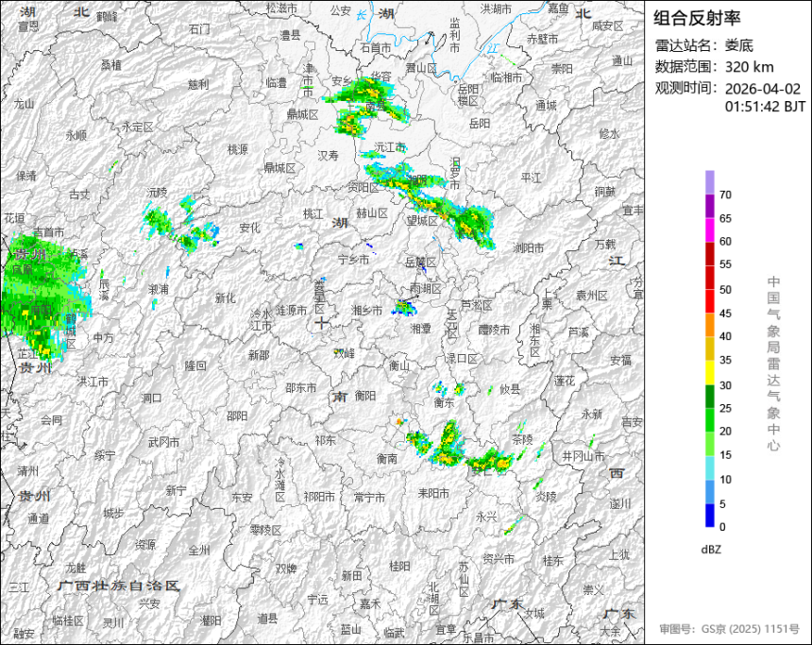Select the 湘乡市 map label
812x645 pixels.
(366, 311)
